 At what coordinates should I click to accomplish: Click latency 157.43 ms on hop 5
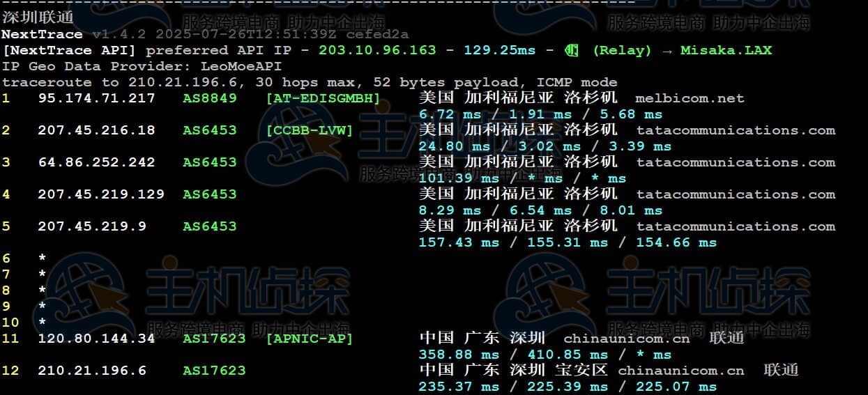click(459, 242)
